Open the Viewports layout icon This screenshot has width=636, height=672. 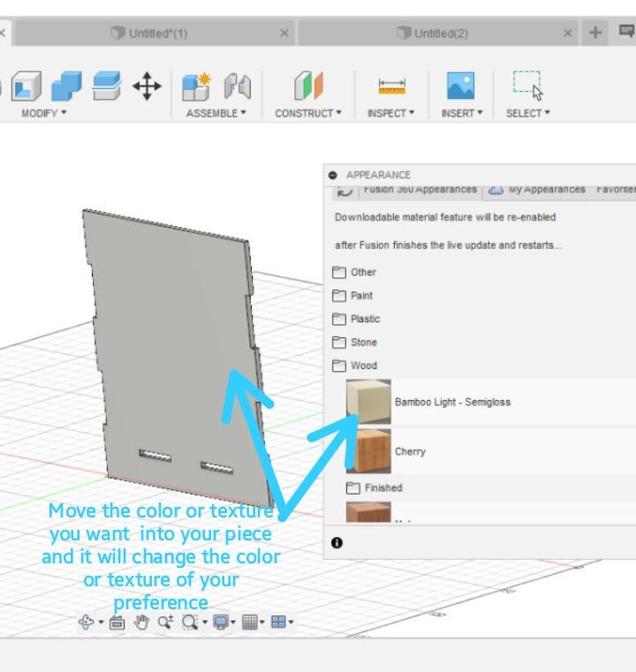click(278, 622)
